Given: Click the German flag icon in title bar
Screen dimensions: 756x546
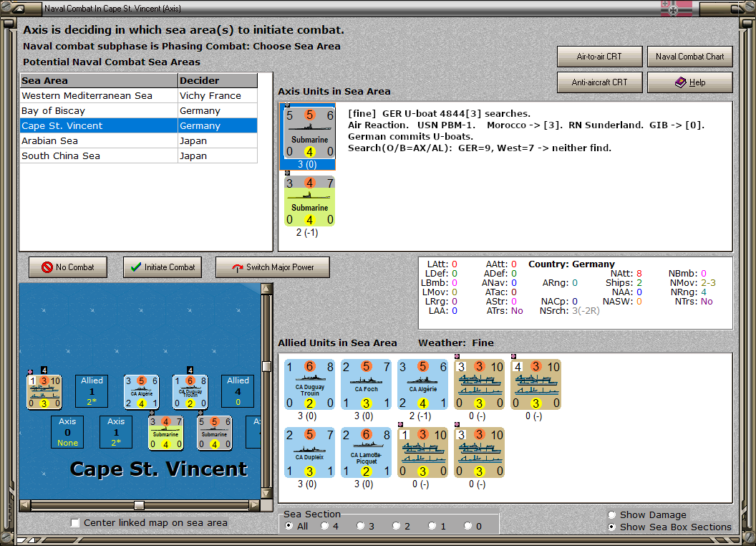Looking at the screenshot, I should 676,8.
